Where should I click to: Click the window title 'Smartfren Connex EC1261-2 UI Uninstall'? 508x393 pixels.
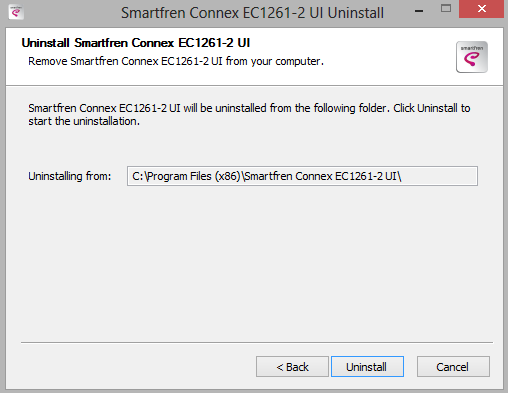pyautogui.click(x=252, y=13)
